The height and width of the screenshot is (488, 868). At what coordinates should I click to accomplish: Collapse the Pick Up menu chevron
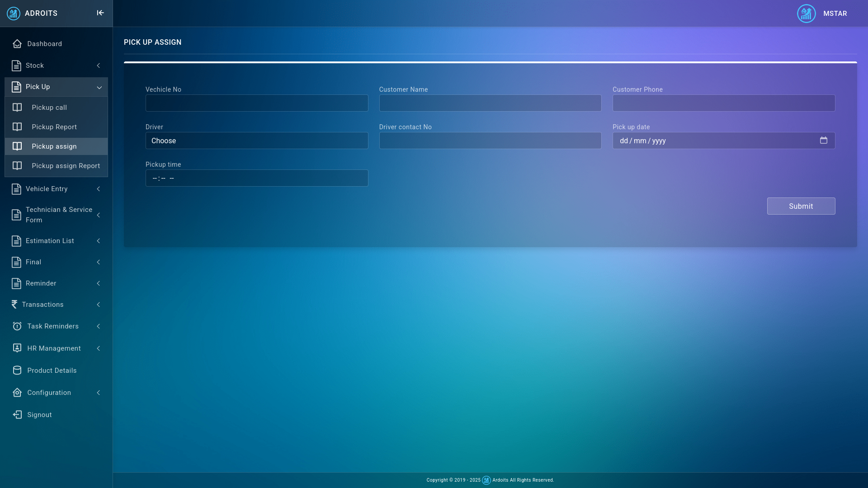coord(99,87)
